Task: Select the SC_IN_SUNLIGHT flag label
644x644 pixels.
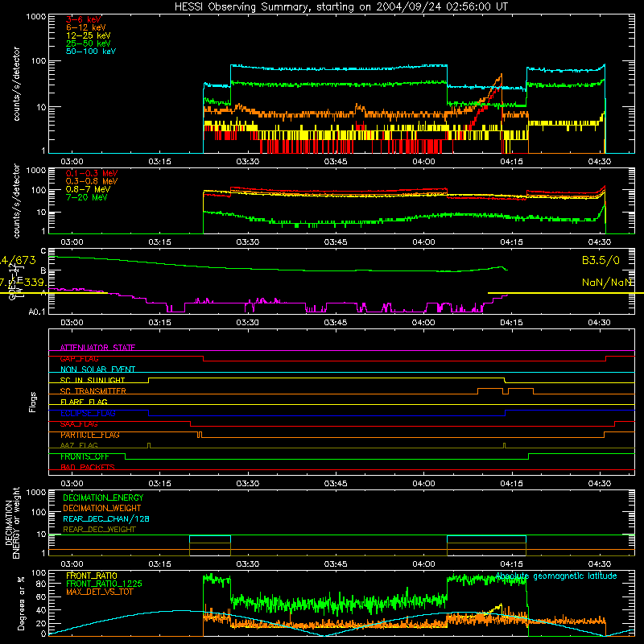Action: [93, 380]
